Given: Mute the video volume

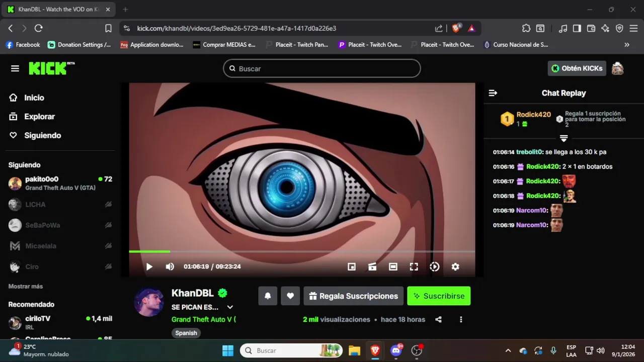Looking at the screenshot, I should pyautogui.click(x=170, y=267).
